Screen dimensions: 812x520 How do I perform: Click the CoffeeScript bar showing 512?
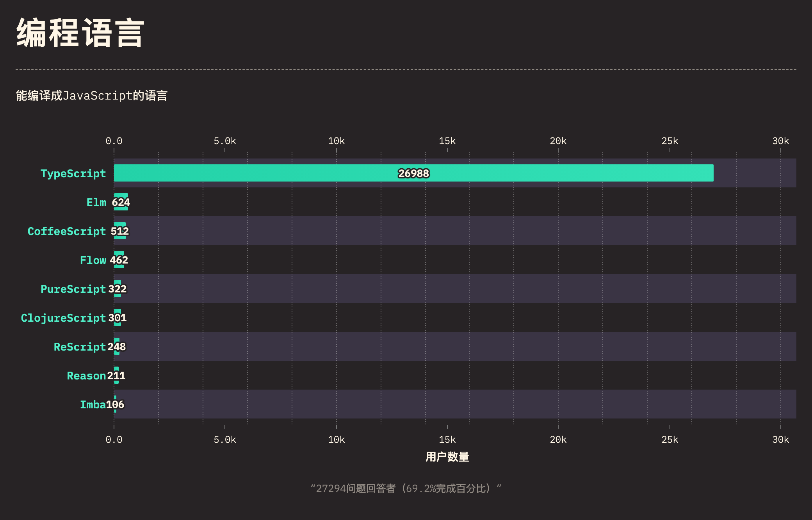[x=120, y=231]
